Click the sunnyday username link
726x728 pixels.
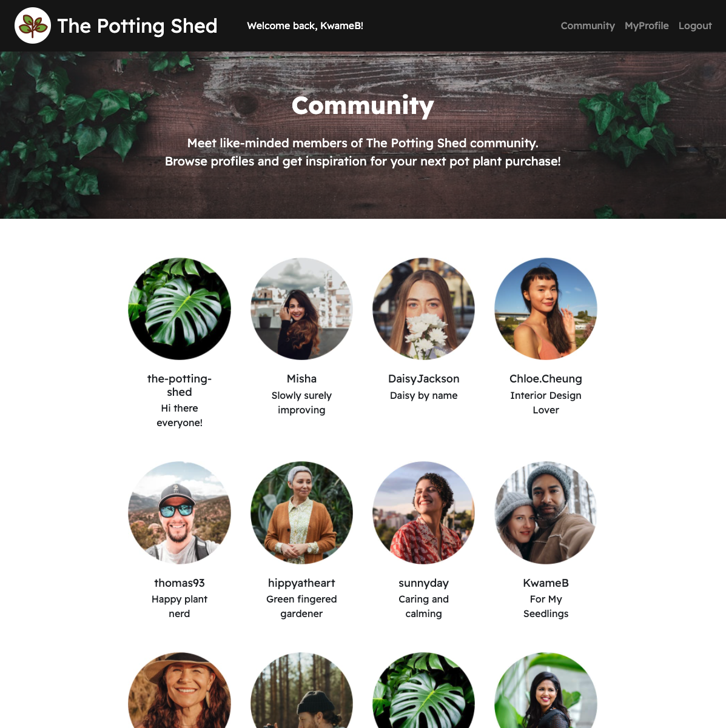[x=424, y=583]
